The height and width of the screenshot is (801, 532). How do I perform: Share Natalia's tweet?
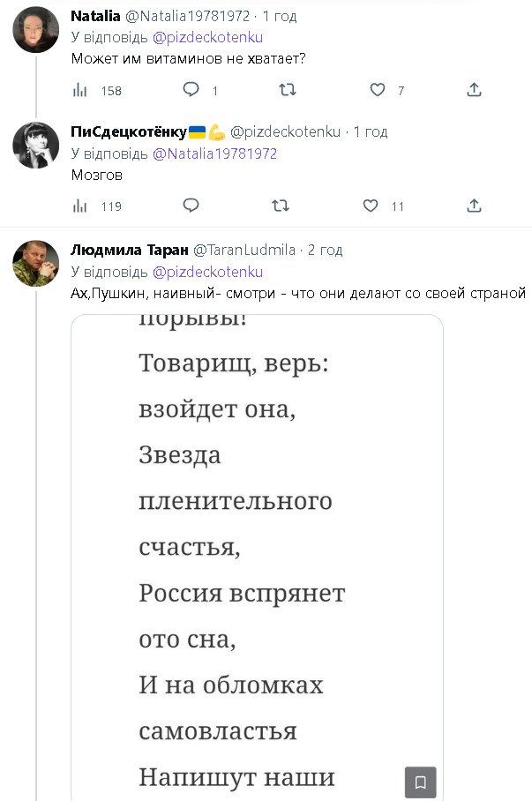point(474,90)
